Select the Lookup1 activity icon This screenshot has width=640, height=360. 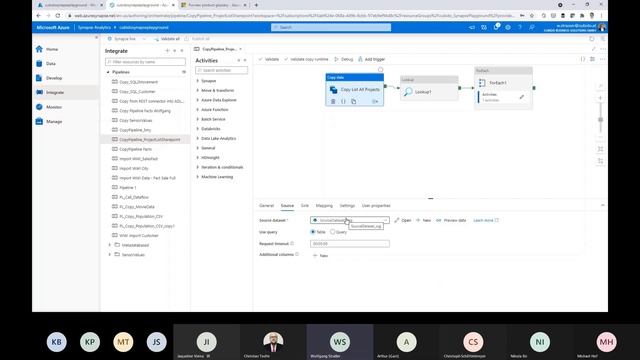(408, 92)
